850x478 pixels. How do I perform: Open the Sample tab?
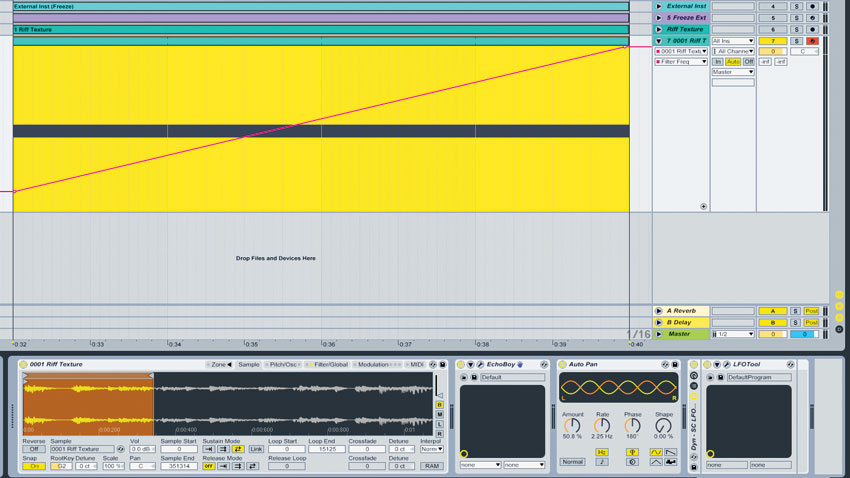pyautogui.click(x=249, y=365)
